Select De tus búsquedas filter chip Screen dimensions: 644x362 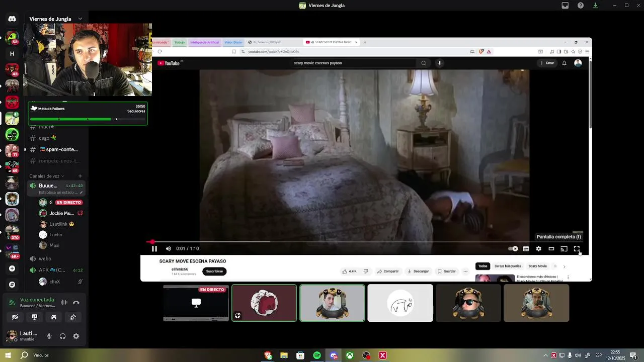(508, 266)
